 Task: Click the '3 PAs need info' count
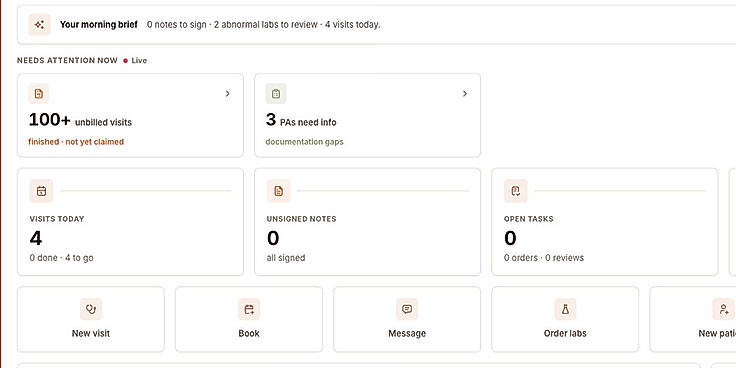pyautogui.click(x=301, y=121)
